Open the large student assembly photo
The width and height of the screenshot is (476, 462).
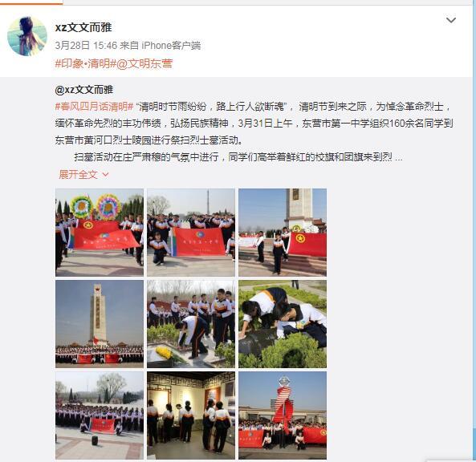(x=100, y=415)
